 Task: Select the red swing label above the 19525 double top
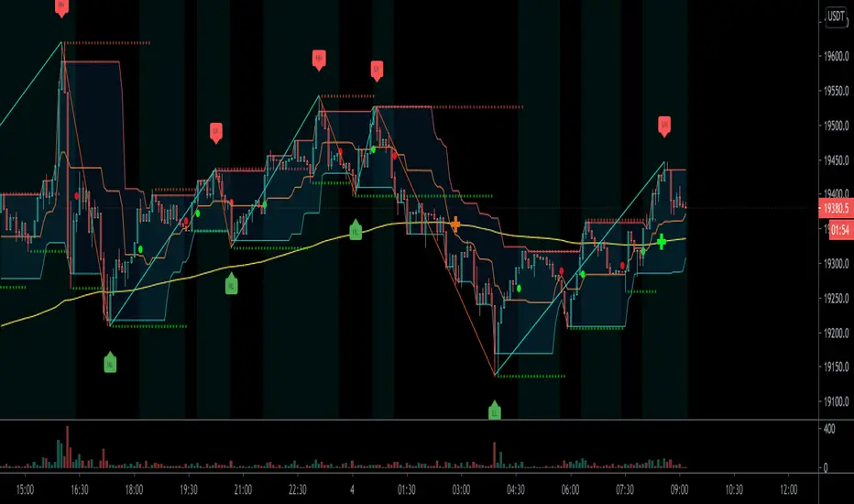point(377,71)
